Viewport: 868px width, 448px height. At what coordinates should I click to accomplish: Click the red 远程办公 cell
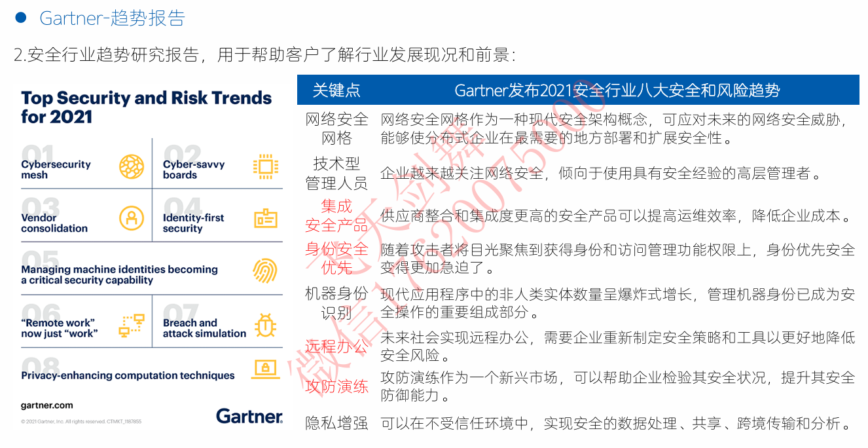click(x=336, y=346)
